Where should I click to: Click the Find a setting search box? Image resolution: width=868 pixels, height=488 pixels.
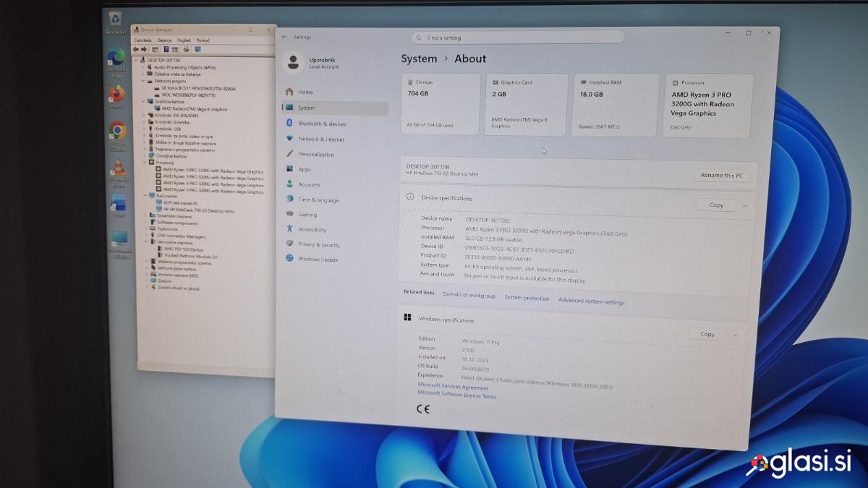coord(517,38)
